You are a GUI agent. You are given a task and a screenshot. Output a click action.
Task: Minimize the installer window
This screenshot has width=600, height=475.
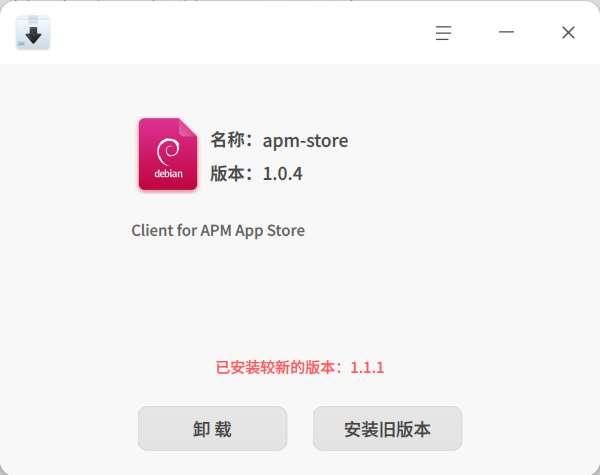[x=506, y=32]
